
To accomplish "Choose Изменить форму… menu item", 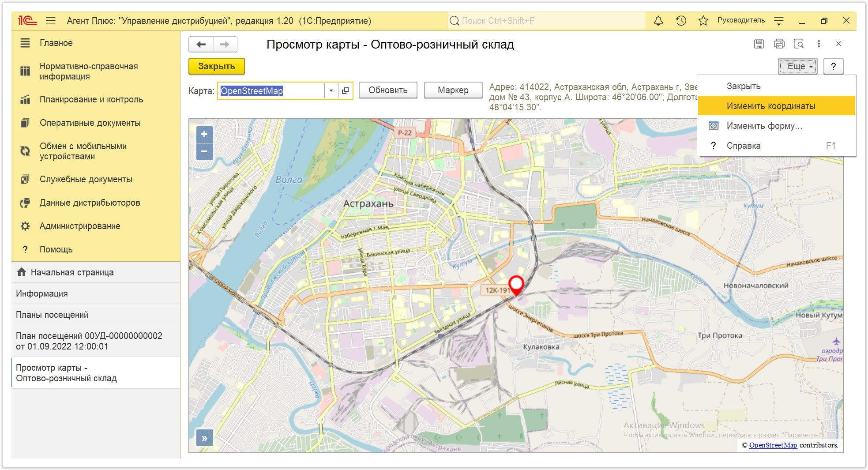I will coord(777,126).
